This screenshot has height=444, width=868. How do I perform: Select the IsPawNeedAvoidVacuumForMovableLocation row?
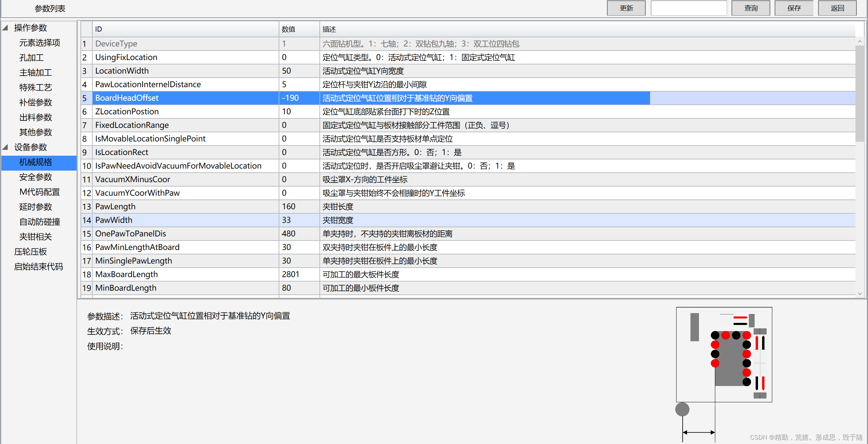tap(468, 166)
